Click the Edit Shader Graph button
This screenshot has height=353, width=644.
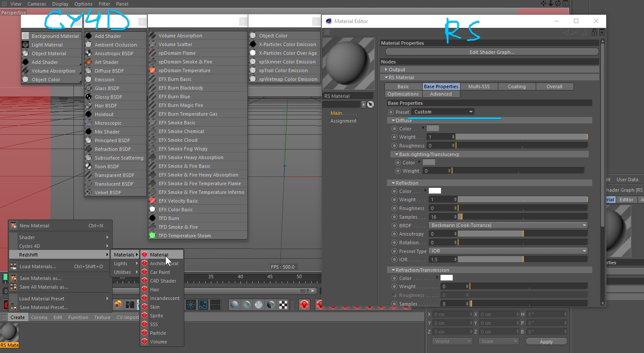(x=492, y=52)
